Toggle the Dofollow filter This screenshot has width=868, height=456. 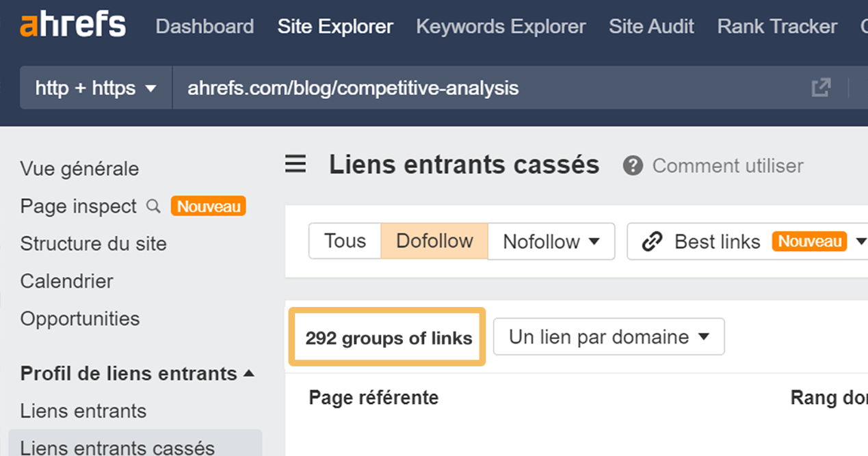[x=434, y=241]
